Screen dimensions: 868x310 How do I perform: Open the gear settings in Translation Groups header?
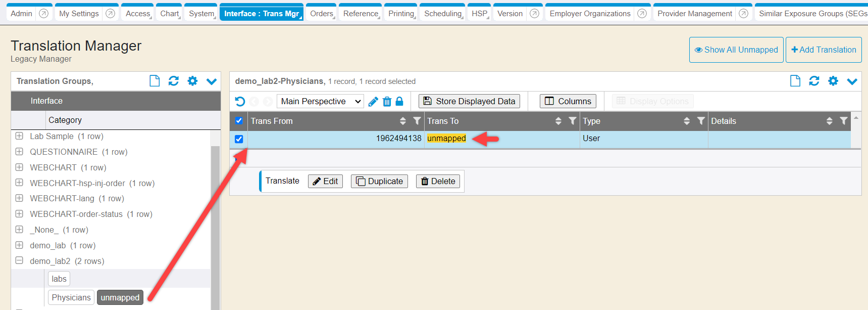click(192, 81)
